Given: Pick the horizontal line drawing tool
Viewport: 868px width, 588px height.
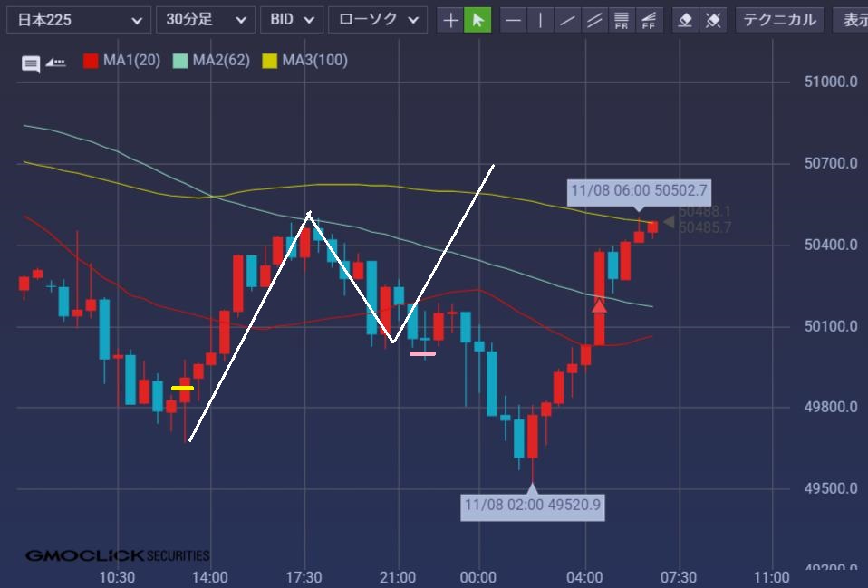Looking at the screenshot, I should [x=514, y=20].
